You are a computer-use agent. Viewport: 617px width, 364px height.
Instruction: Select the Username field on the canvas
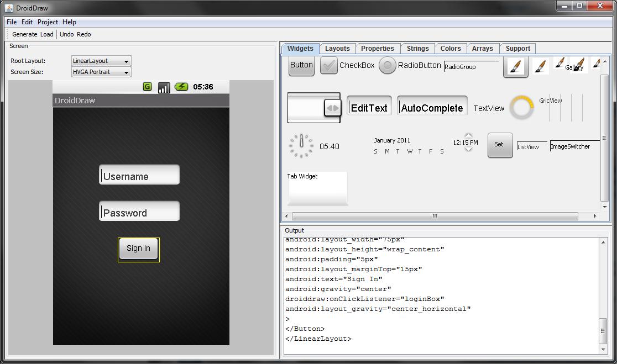[x=139, y=175]
